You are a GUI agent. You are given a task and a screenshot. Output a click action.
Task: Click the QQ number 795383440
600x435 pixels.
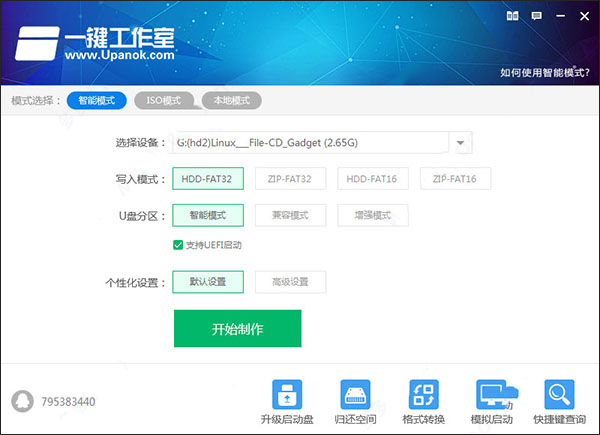click(x=68, y=402)
